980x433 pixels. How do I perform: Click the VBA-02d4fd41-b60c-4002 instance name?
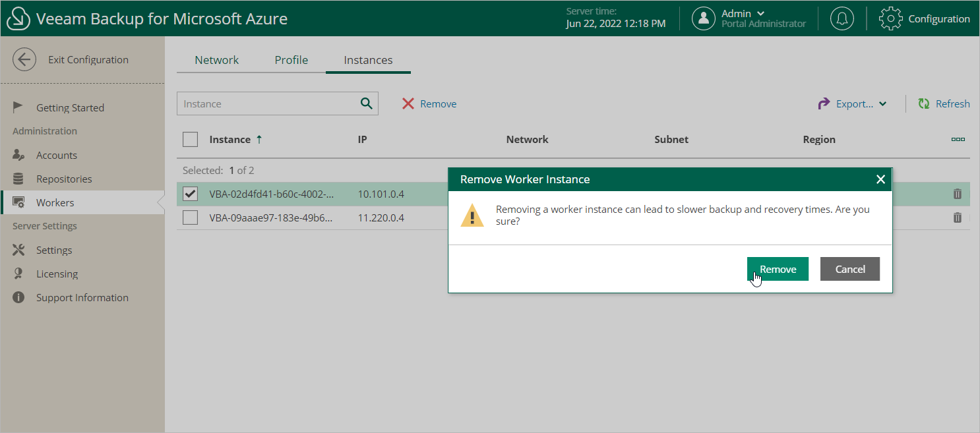point(271,194)
